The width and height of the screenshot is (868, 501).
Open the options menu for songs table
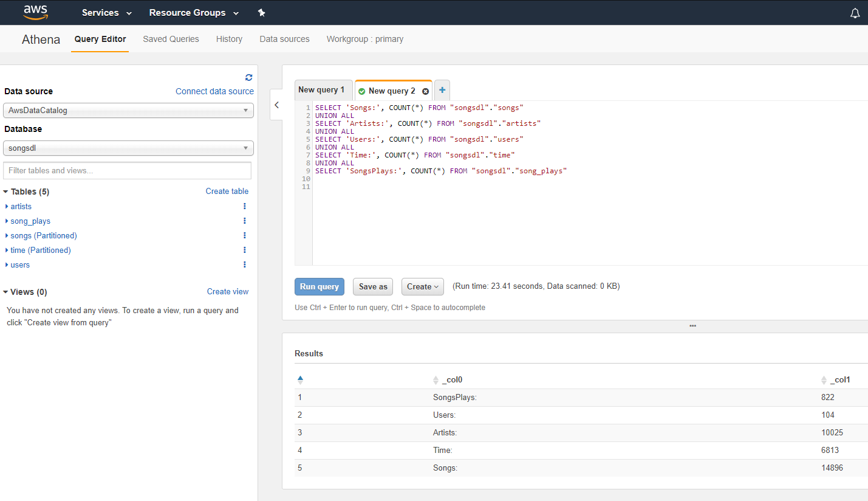coord(245,235)
